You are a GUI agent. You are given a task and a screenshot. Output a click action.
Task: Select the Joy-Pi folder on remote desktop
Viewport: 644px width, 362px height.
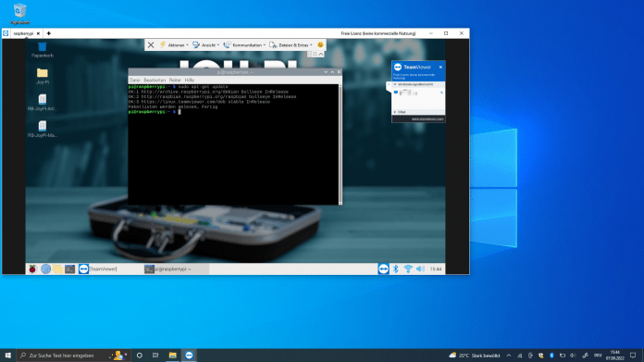coord(43,77)
